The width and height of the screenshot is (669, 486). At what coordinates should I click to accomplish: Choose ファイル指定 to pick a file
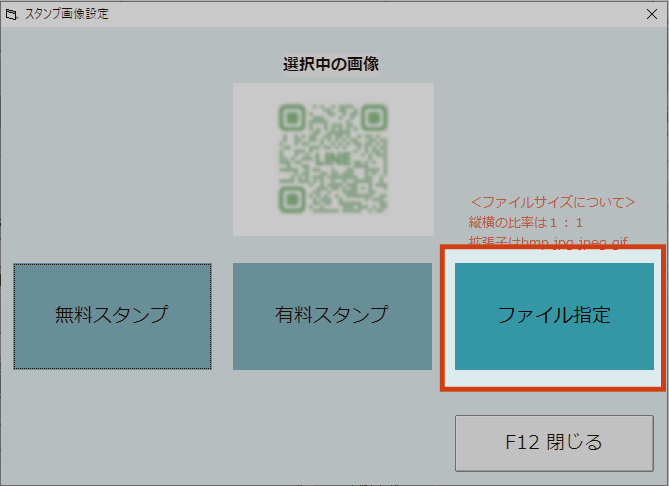coord(554,316)
